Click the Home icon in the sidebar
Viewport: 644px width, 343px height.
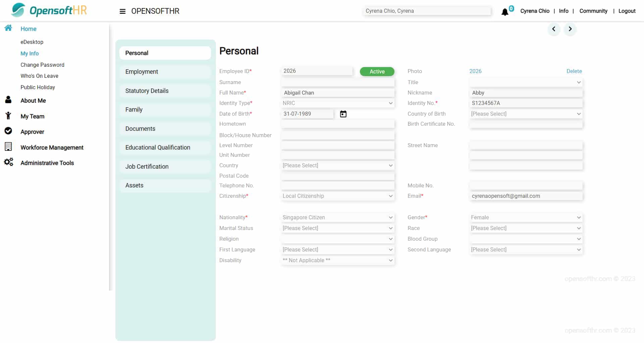(x=8, y=27)
